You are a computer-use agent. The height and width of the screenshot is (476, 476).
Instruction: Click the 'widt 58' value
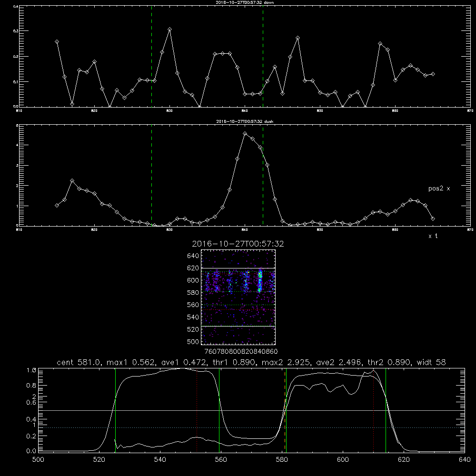click(431, 362)
